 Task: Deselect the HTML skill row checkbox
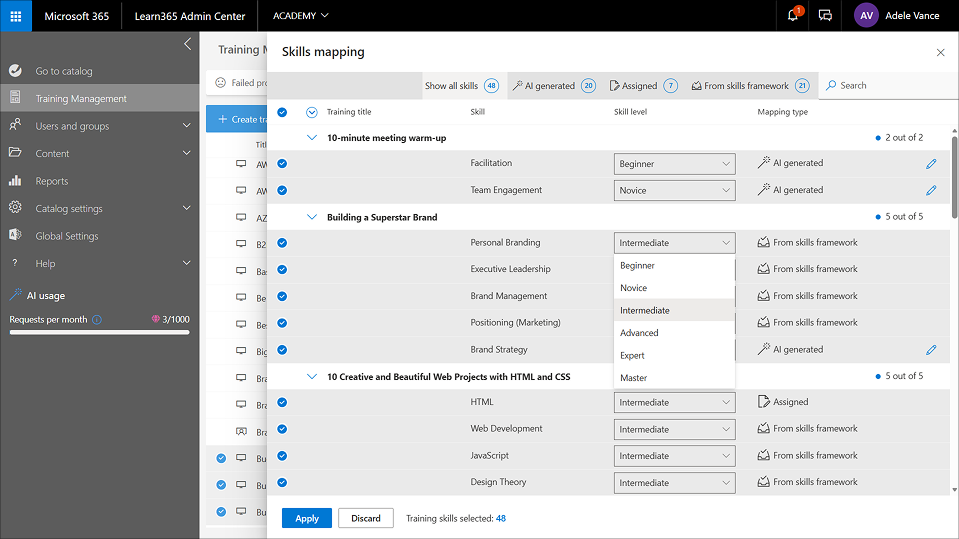pyautogui.click(x=282, y=402)
